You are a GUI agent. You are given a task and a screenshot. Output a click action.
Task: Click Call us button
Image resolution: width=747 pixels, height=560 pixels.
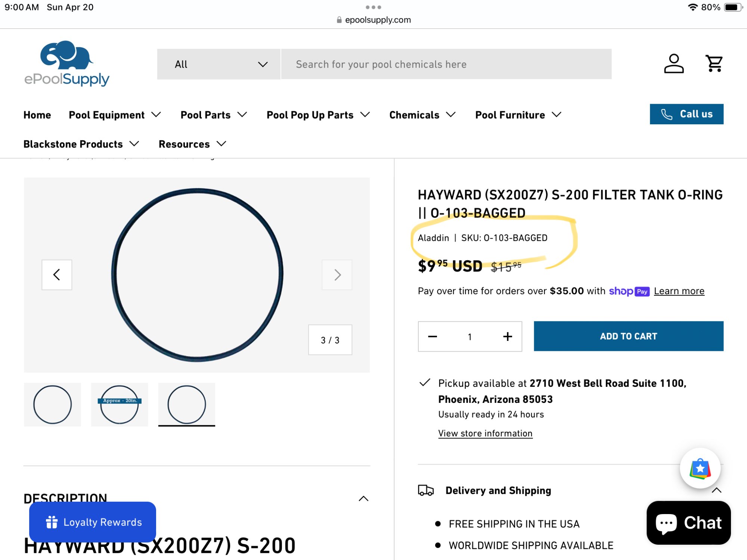coord(686,114)
